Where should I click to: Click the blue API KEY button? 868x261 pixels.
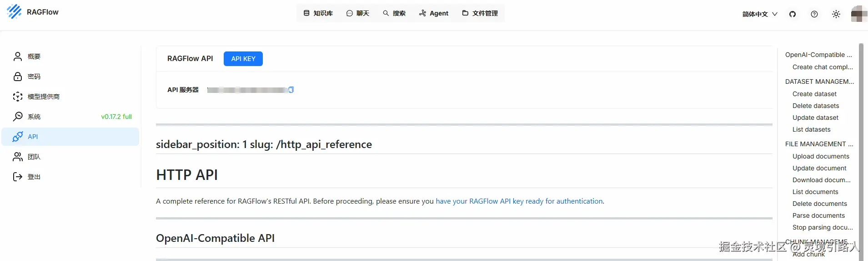[x=243, y=59]
